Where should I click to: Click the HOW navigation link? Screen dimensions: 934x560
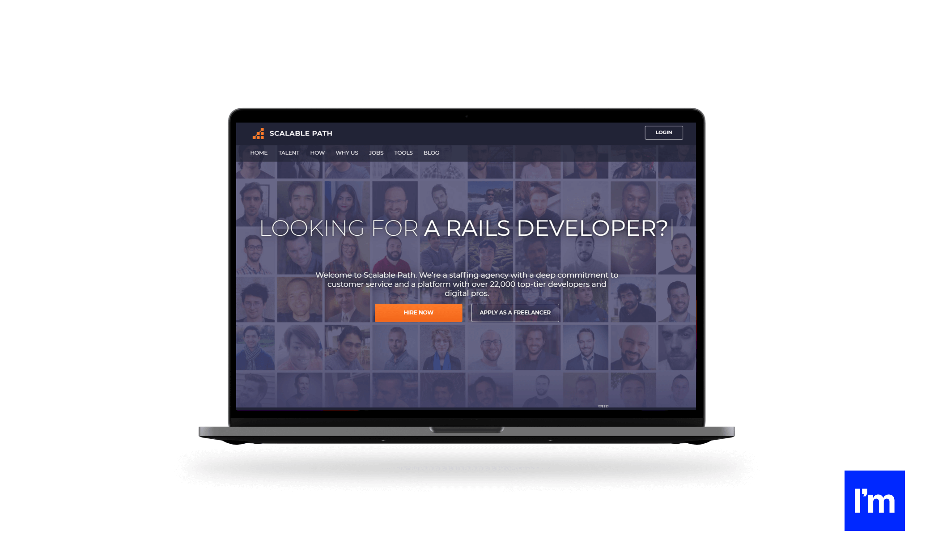click(317, 153)
